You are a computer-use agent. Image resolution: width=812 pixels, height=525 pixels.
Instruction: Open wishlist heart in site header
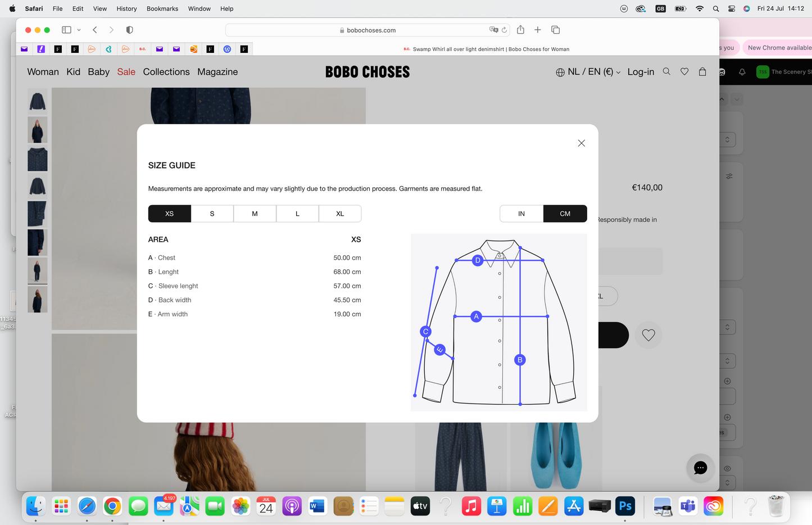(x=684, y=71)
